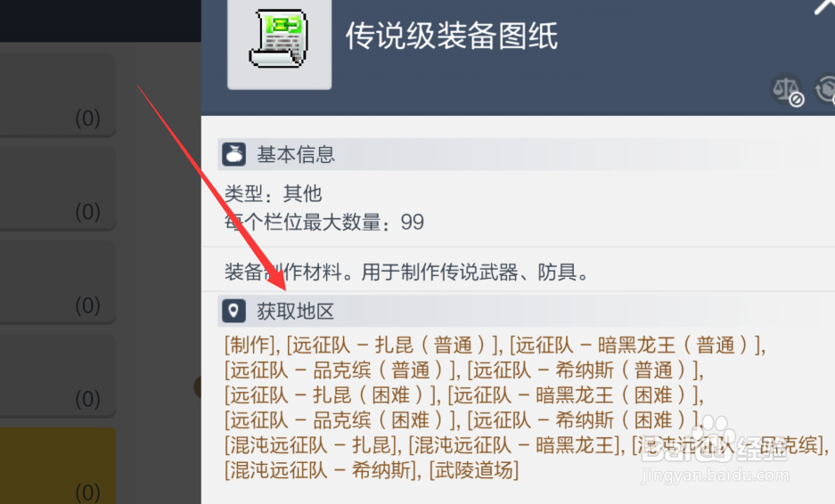Image resolution: width=835 pixels, height=504 pixels.
Task: Open the [远征队 - 希纳斯(困难)] link
Action: (583, 420)
